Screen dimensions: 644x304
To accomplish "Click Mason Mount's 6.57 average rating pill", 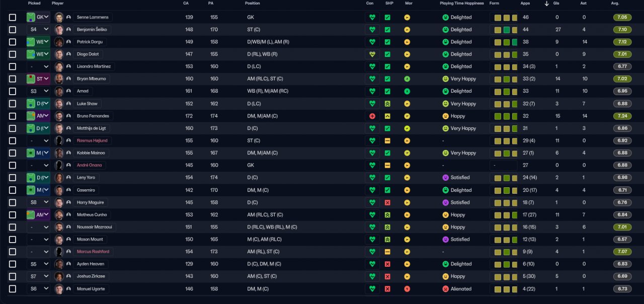I will pos(622,240).
